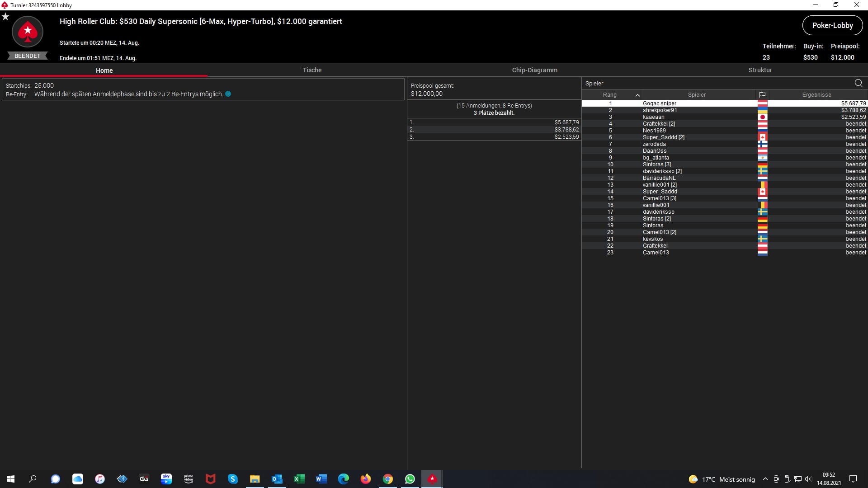This screenshot has width=868, height=488.
Task: Open PokerStars from the taskbar
Action: point(432,479)
